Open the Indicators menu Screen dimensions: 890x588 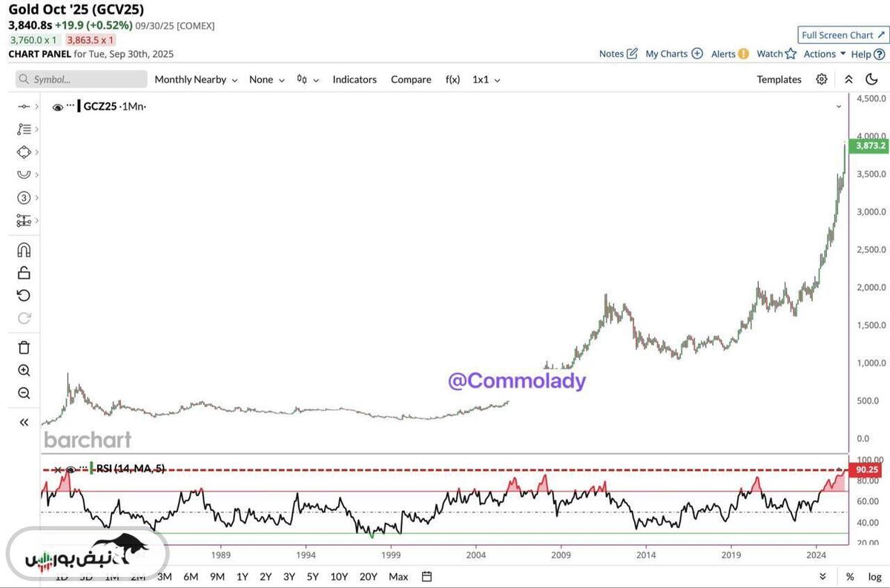(355, 79)
